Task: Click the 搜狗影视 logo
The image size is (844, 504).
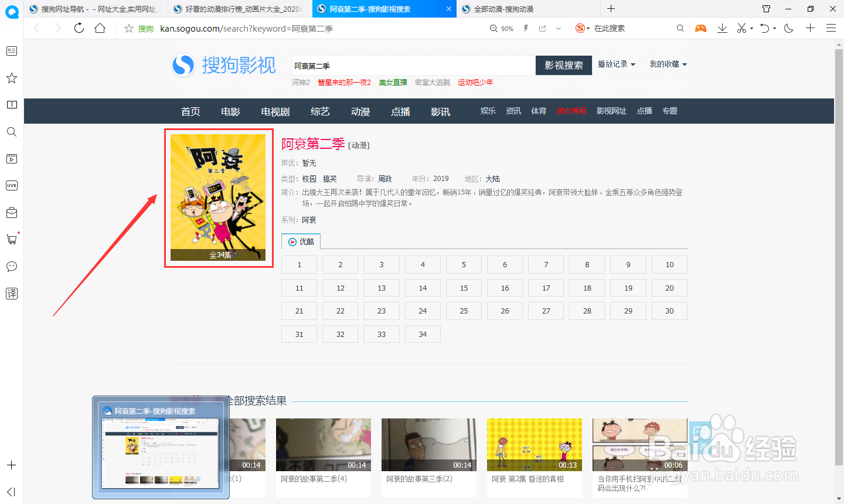Action: [x=223, y=65]
